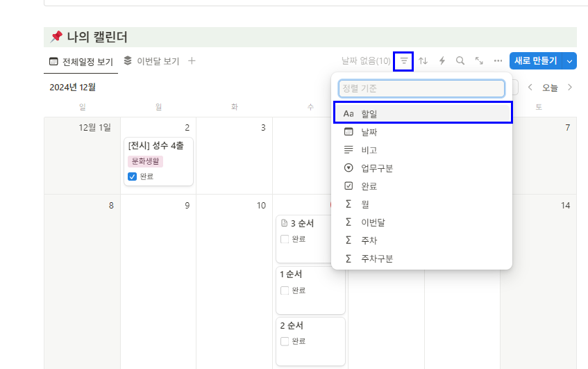Click date 10 cell
The height and width of the screenshot is (369, 588).
[x=235, y=281]
